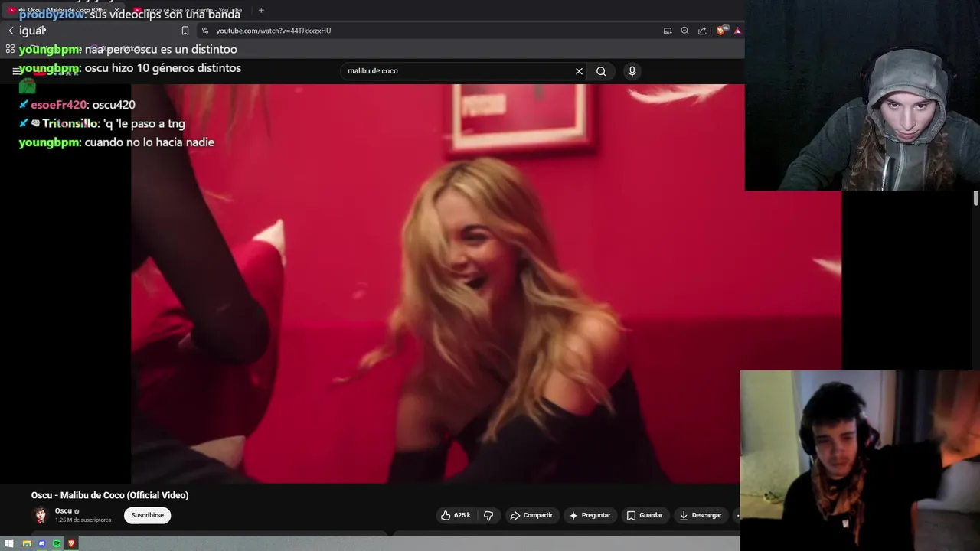Switch to the second YouTube tab

189,10
